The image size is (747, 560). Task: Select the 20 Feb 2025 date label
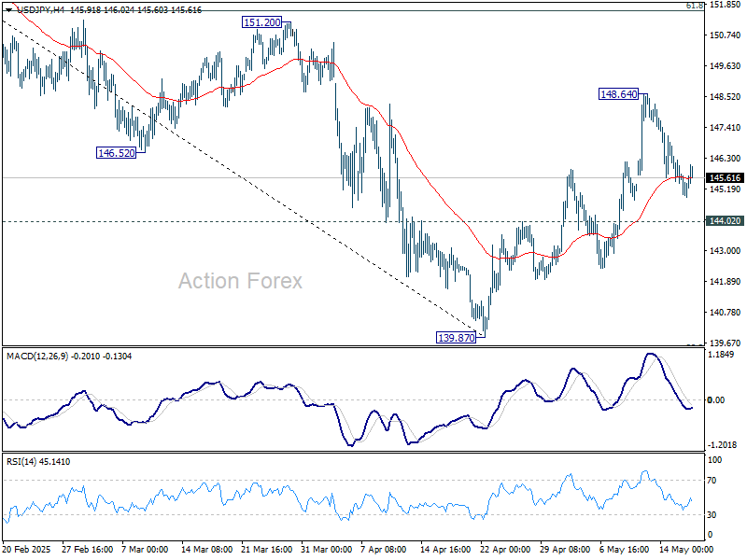pyautogui.click(x=28, y=550)
